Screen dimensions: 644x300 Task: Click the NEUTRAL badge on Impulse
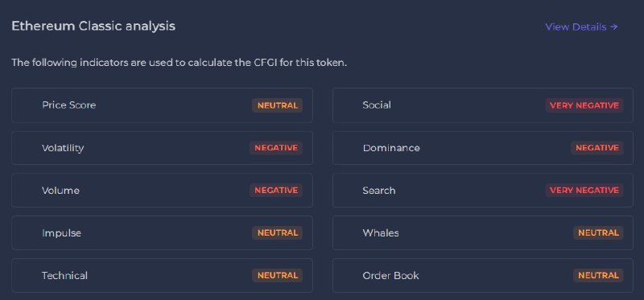point(277,232)
